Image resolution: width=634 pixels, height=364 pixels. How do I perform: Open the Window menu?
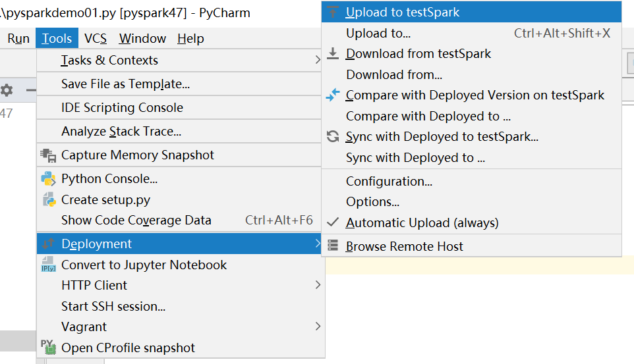142,38
